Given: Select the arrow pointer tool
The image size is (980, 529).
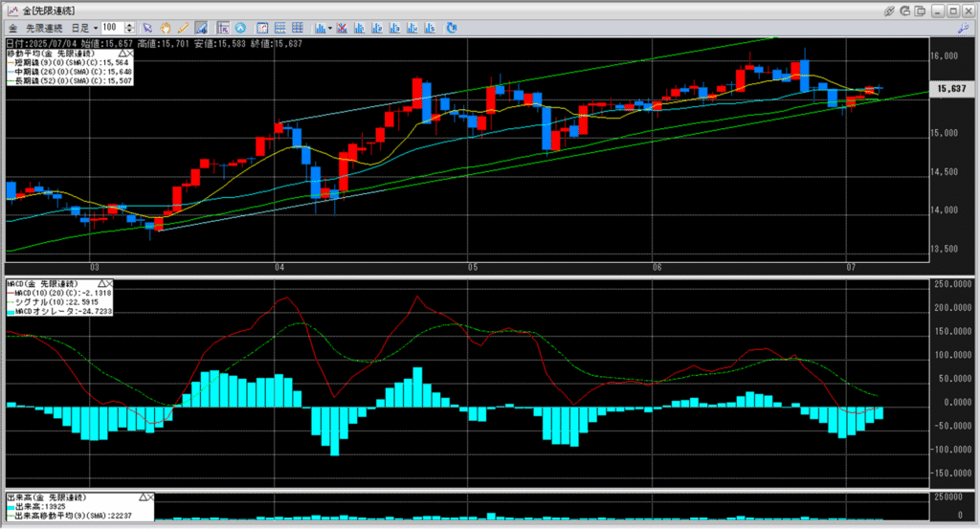Looking at the screenshot, I should tap(147, 28).
